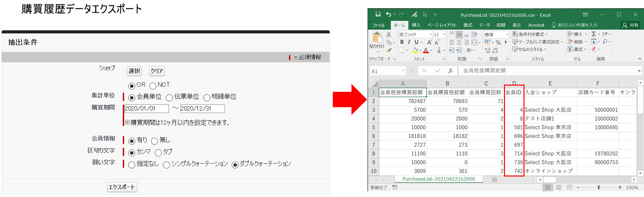The height and width of the screenshot is (197, 644).
Task: Expand the font size dropdown
Action: tap(444, 34)
